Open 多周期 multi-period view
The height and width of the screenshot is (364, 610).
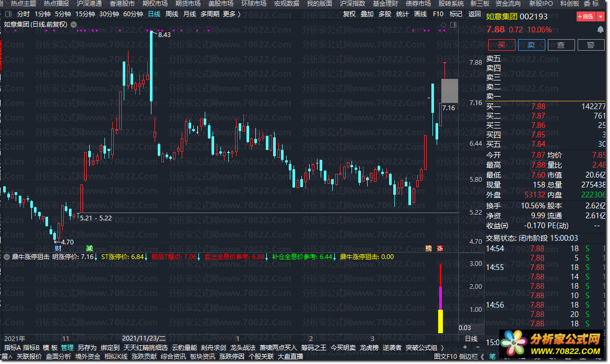[210, 14]
